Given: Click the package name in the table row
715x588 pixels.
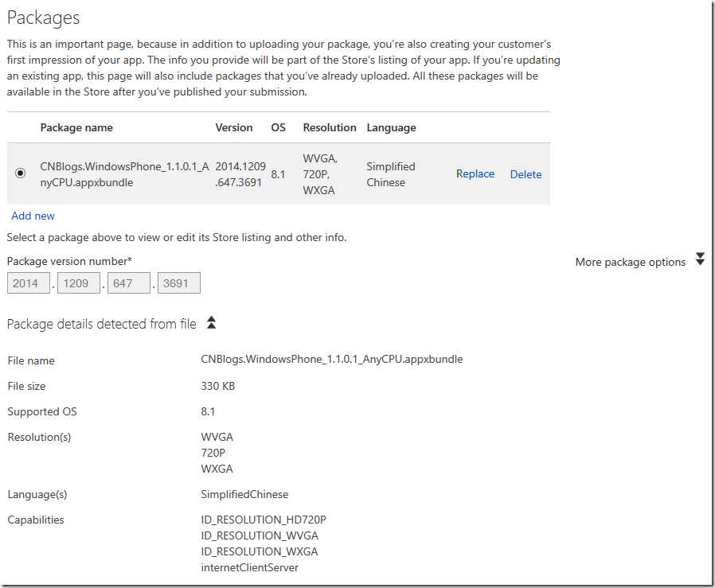Looking at the screenshot, I should (x=124, y=174).
